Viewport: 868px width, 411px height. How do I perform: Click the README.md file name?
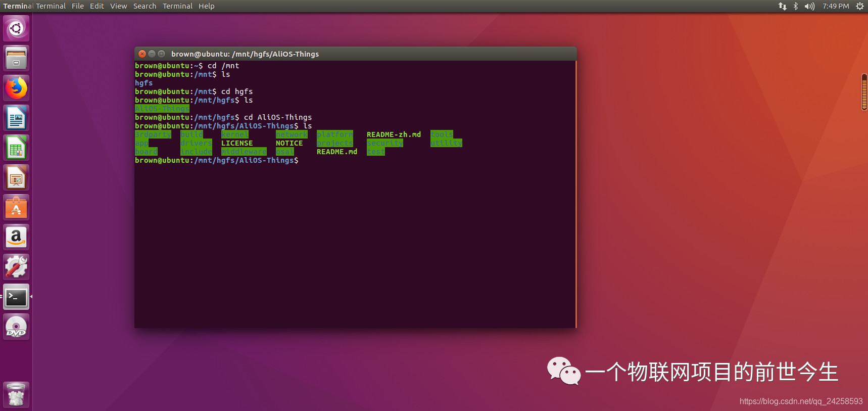(337, 152)
